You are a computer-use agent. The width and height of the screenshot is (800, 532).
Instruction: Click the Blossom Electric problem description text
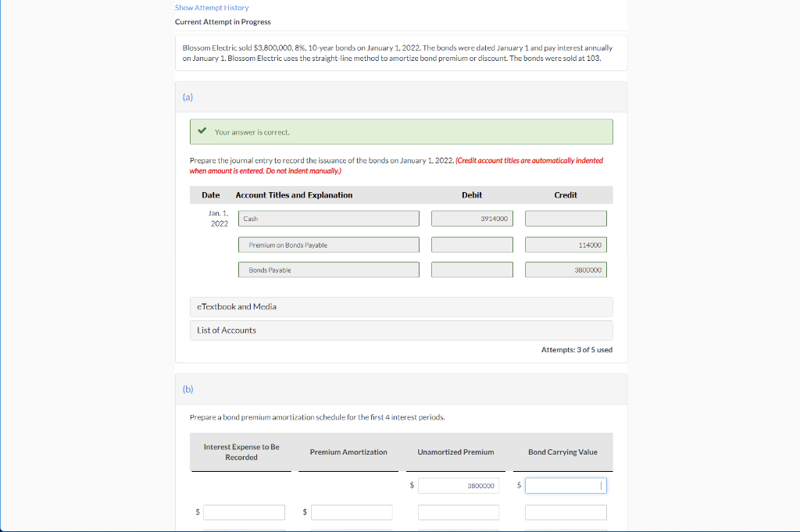pos(397,53)
